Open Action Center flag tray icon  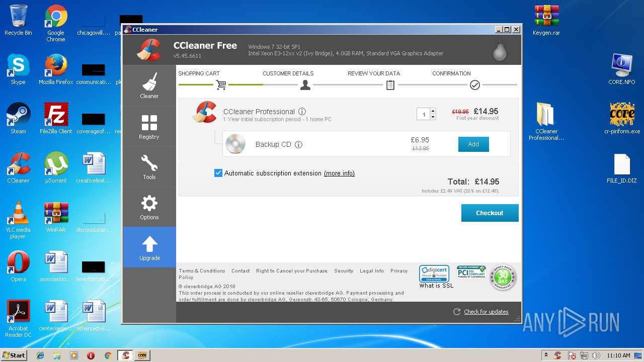[x=572, y=355]
